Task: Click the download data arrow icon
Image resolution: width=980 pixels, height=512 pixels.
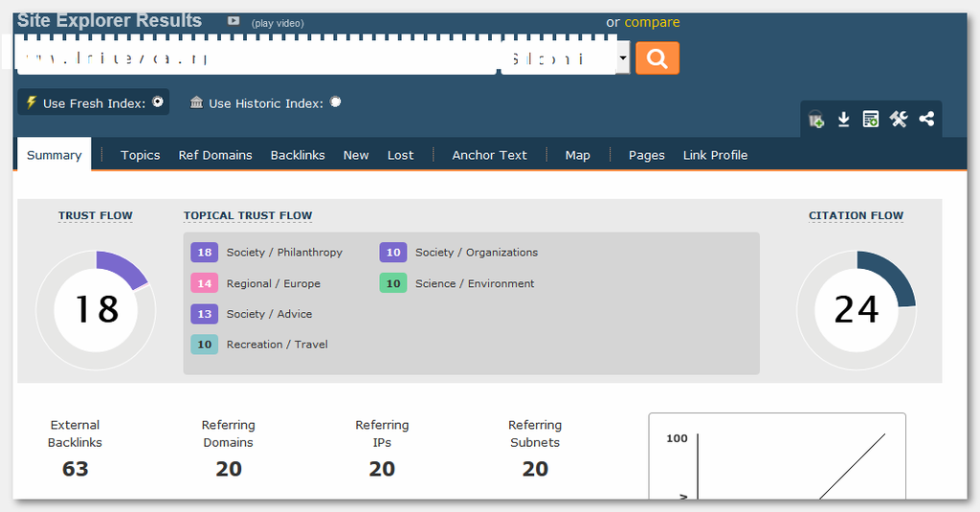Action: (x=843, y=120)
